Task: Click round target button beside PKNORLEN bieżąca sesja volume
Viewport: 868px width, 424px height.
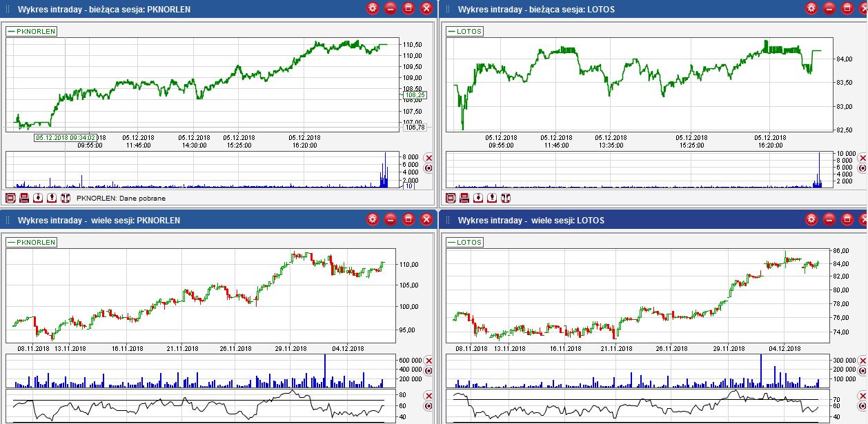Action: pos(428,168)
